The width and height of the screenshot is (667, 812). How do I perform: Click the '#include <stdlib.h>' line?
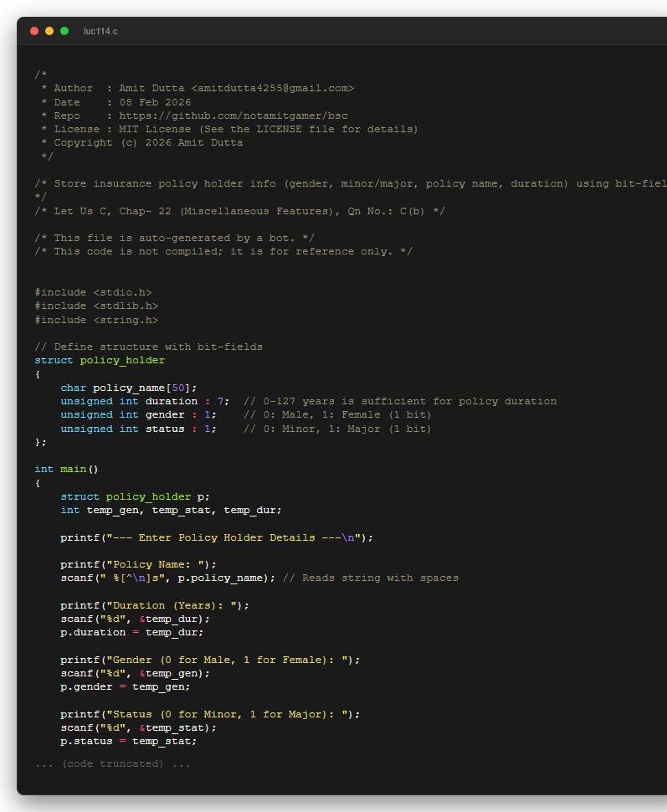(x=96, y=306)
